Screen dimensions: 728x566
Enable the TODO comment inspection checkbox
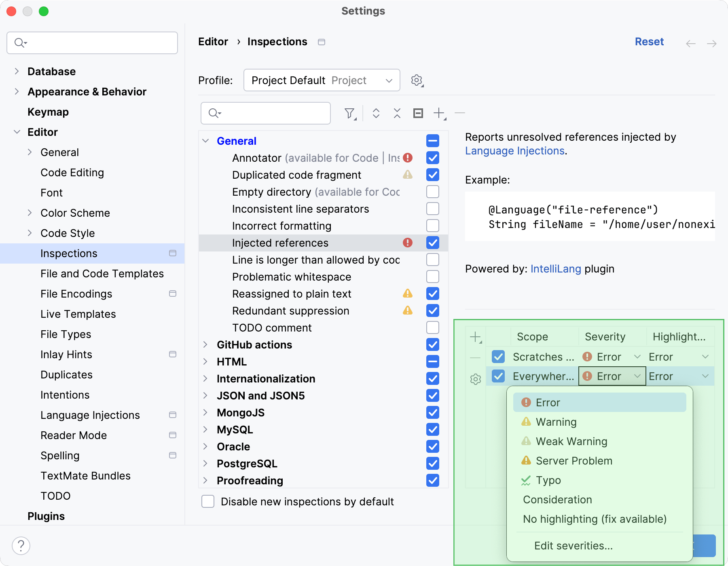(x=432, y=327)
